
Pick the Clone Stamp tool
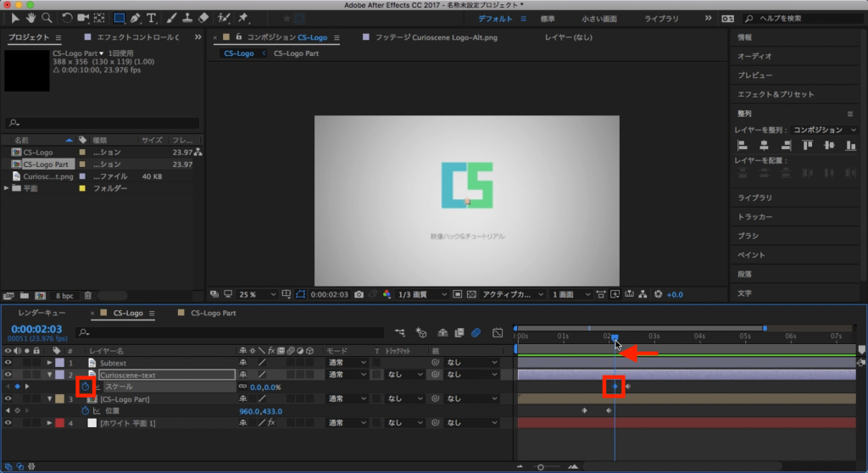[186, 18]
